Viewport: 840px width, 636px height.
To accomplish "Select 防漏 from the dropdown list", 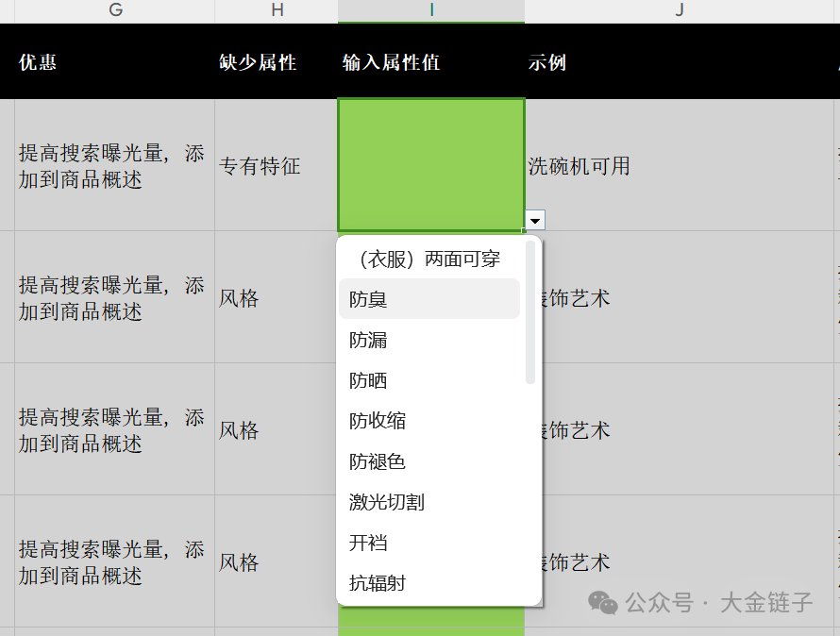I will [429, 340].
